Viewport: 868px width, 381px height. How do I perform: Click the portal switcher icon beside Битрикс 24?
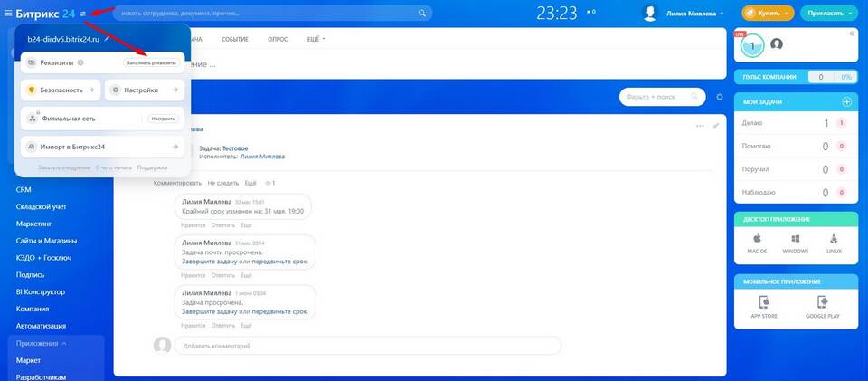(x=82, y=14)
